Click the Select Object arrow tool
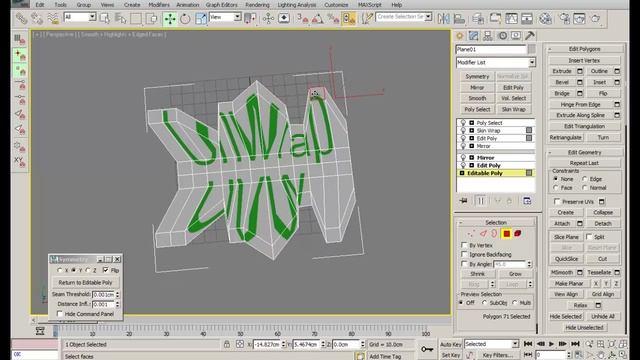The height and width of the screenshot is (360, 640). click(x=104, y=18)
